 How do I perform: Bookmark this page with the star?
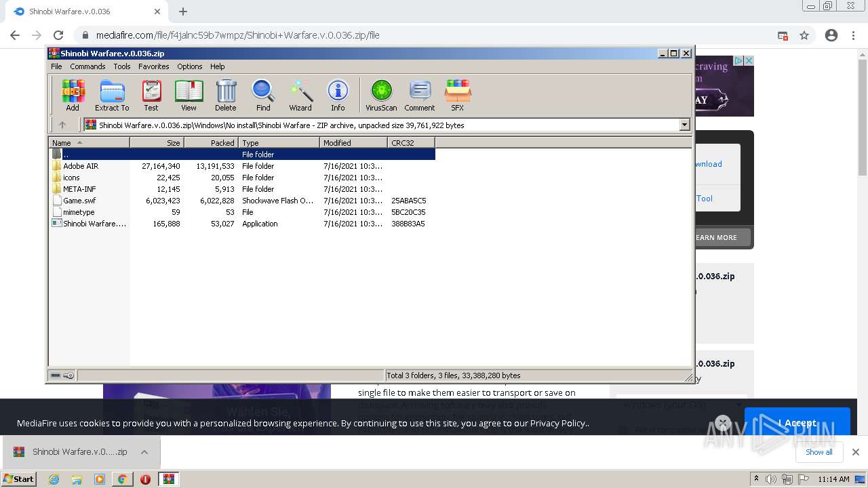[x=804, y=35]
